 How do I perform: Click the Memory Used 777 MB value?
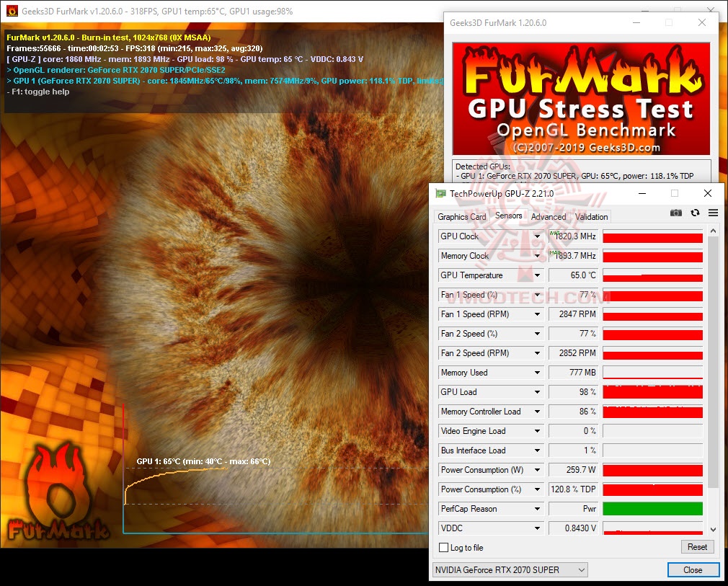coord(574,373)
